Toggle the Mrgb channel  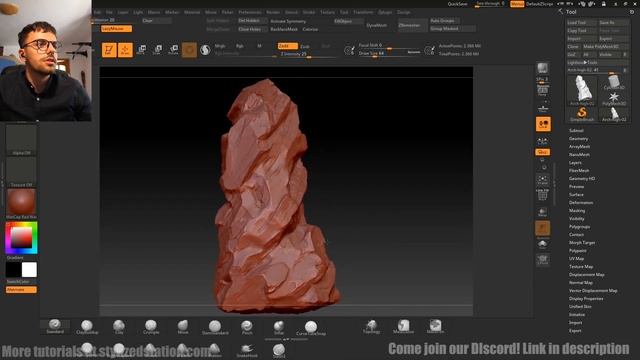pos(220,46)
